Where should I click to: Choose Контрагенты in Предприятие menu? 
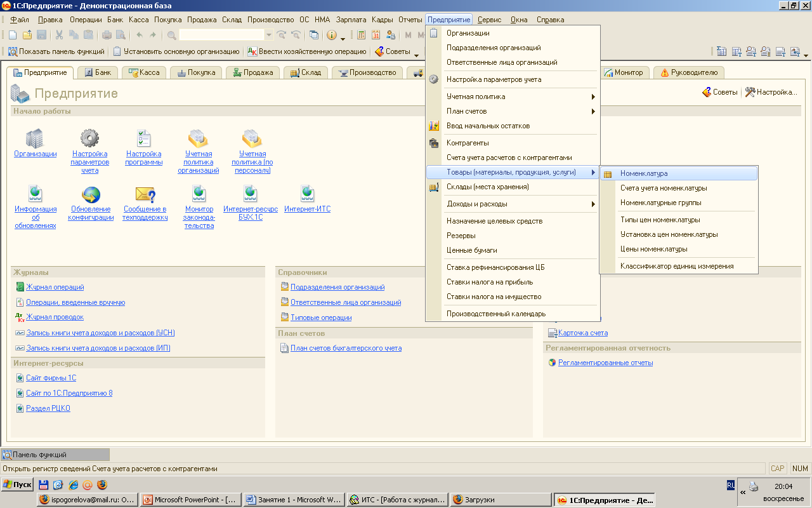tap(513, 143)
